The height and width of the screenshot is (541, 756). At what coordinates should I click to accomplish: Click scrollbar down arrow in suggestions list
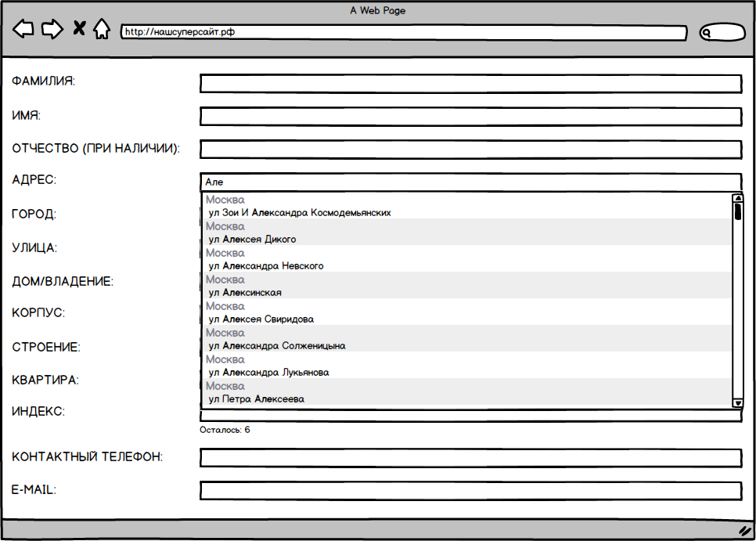[x=738, y=403]
